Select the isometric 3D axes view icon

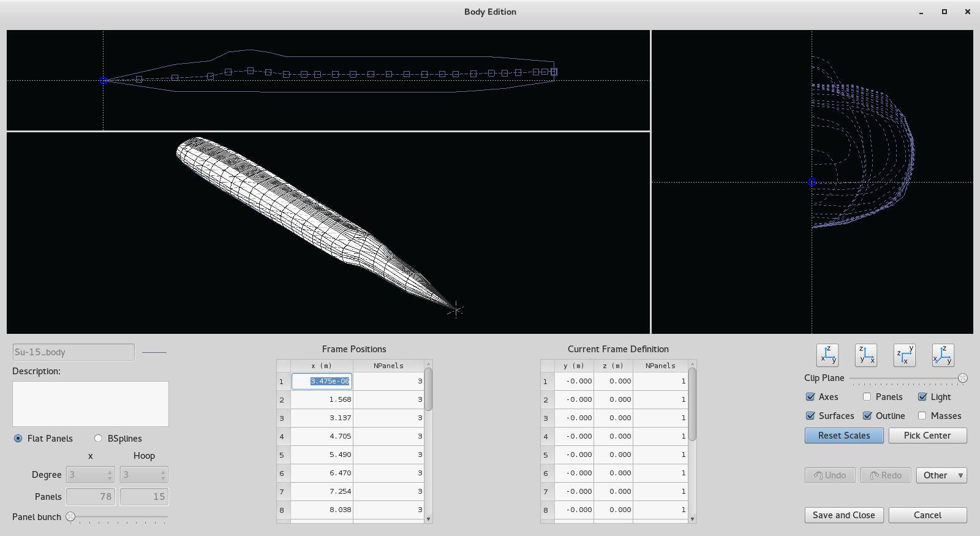(x=943, y=355)
